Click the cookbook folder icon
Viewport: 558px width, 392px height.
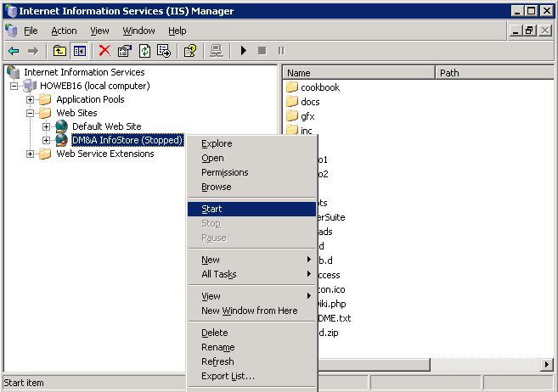[x=292, y=87]
